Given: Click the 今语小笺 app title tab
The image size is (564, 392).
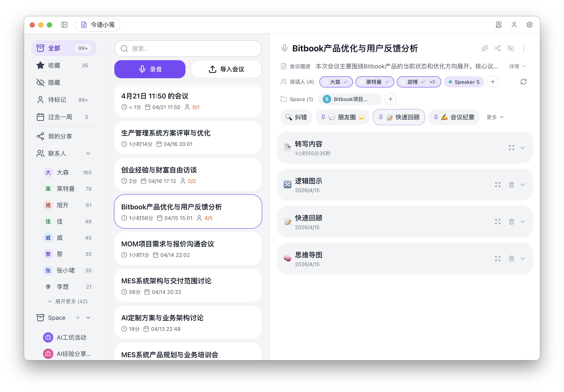Looking at the screenshot, I should click(98, 25).
